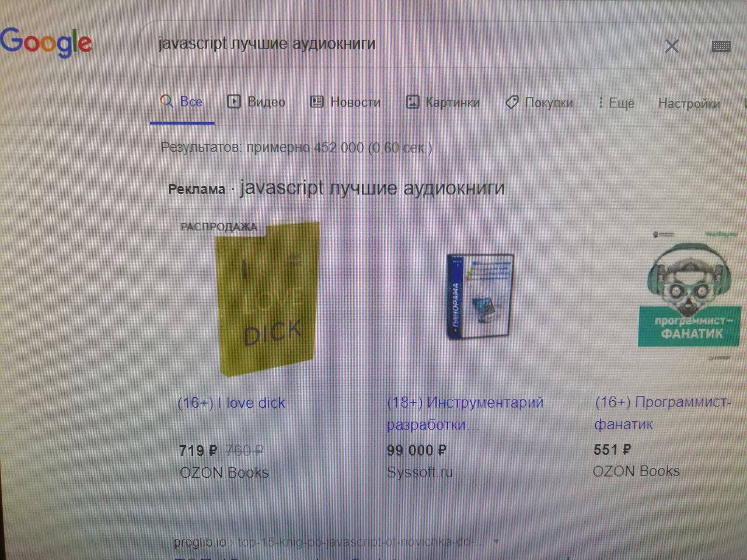Open the Ещё more menu
Viewport: 747px width, 560px height.
(616, 103)
